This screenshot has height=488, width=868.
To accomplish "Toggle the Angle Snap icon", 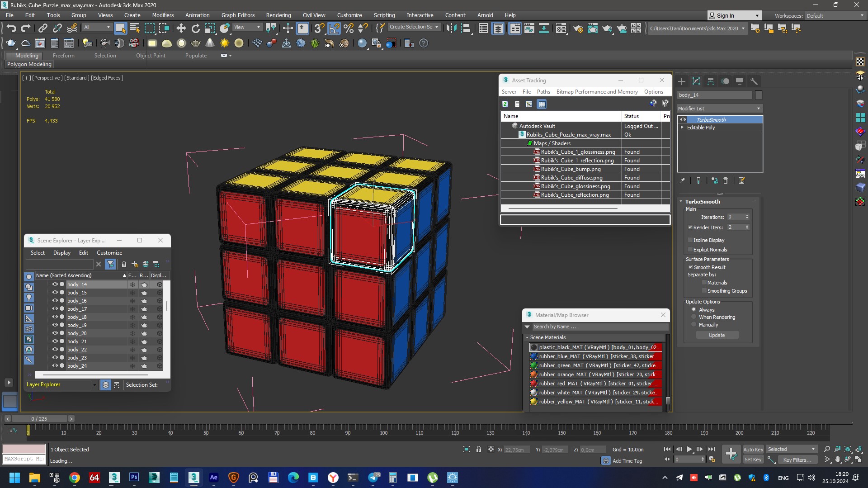I will click(x=334, y=28).
